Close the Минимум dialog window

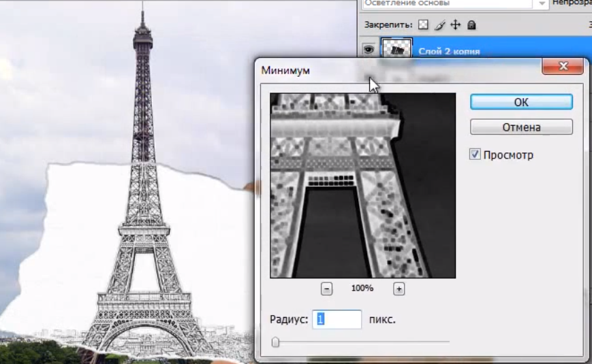tap(563, 67)
